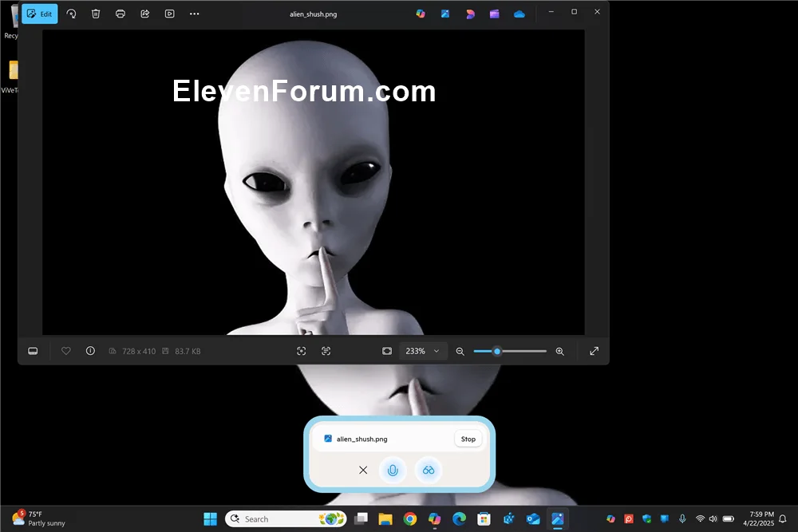798x532 pixels.
Task: Scan text in image with OCR icon
Action: (326, 351)
